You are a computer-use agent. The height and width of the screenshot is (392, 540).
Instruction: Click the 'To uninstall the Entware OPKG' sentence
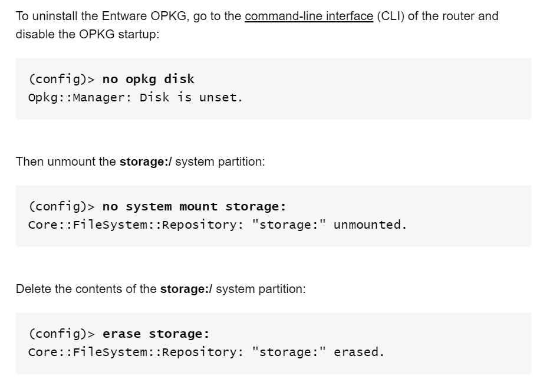pyautogui.click(x=101, y=16)
